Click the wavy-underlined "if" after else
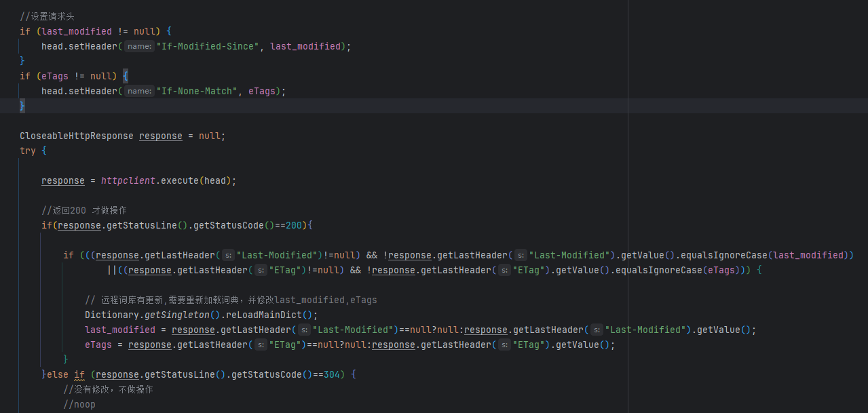 coord(79,374)
